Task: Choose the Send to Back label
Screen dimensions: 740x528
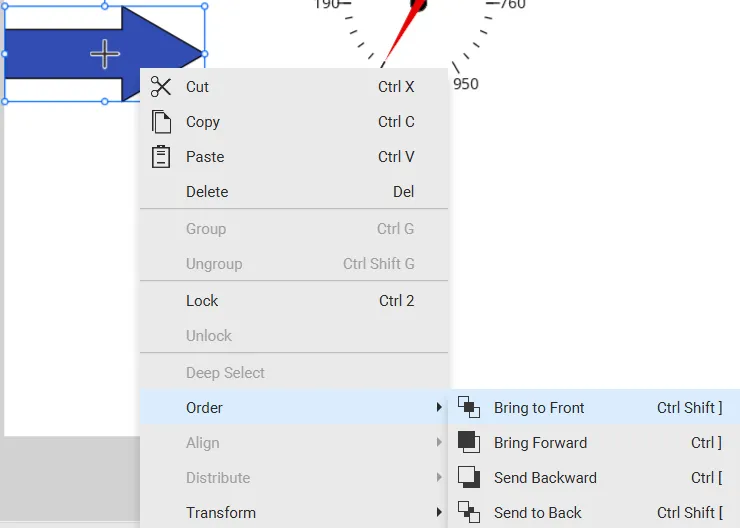Action: coord(537,513)
